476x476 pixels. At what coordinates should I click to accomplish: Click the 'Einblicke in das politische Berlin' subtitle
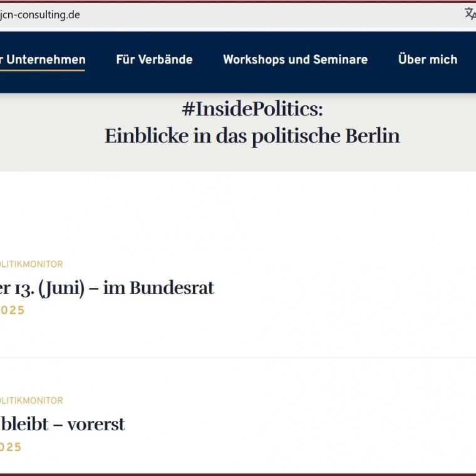(x=252, y=136)
